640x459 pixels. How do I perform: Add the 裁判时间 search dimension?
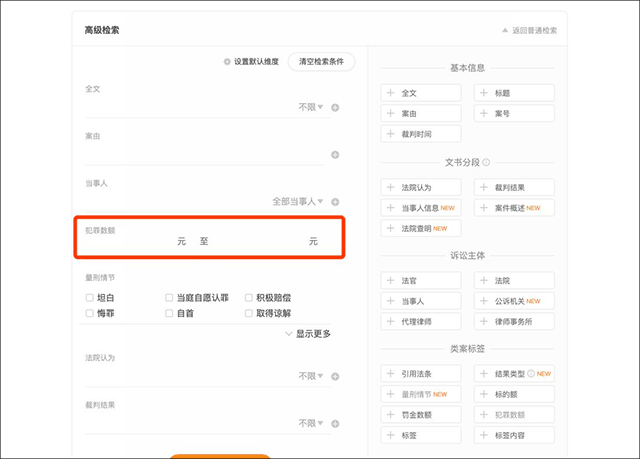point(420,134)
